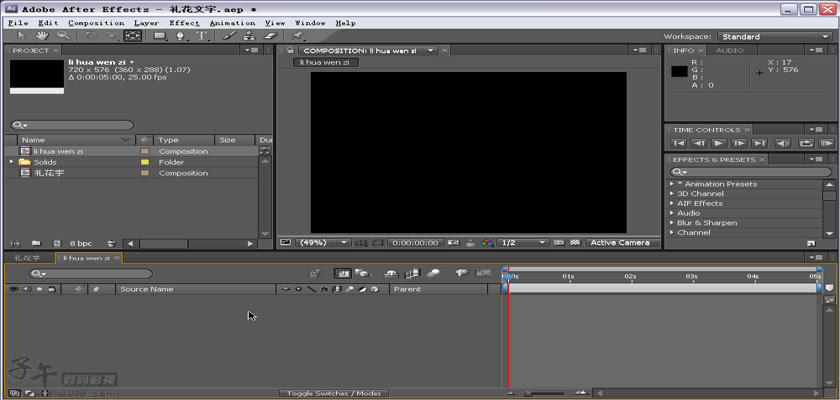Open the Brainstorm tool in timeline
Image resolution: width=840 pixels, height=400 pixels.
point(461,274)
